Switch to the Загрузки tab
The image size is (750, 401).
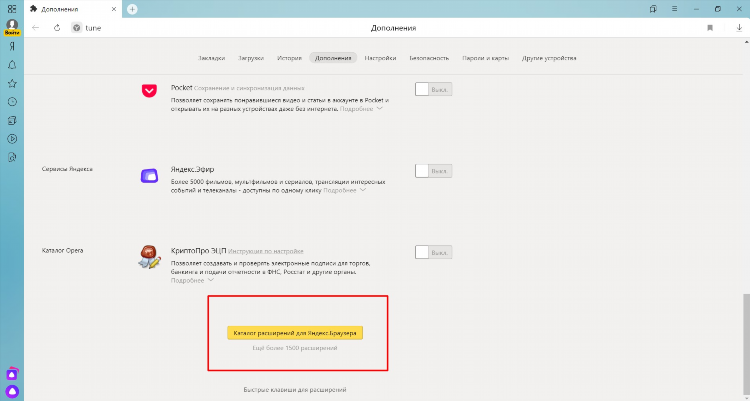[251, 58]
